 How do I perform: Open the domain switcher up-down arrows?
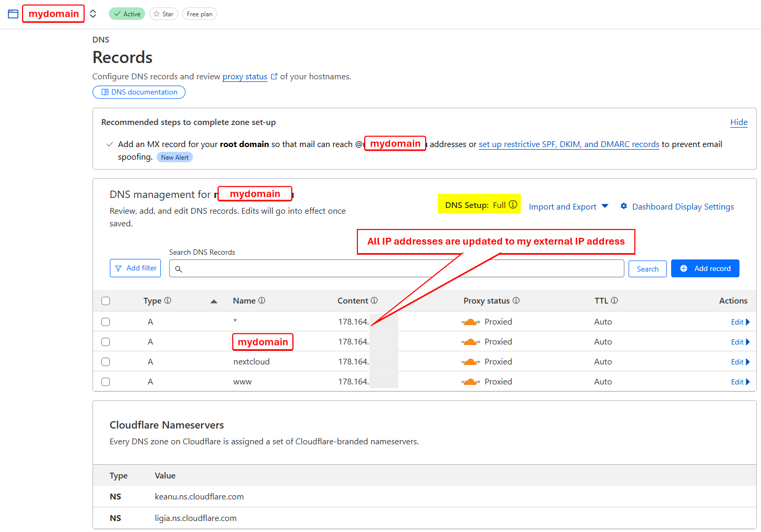point(93,14)
